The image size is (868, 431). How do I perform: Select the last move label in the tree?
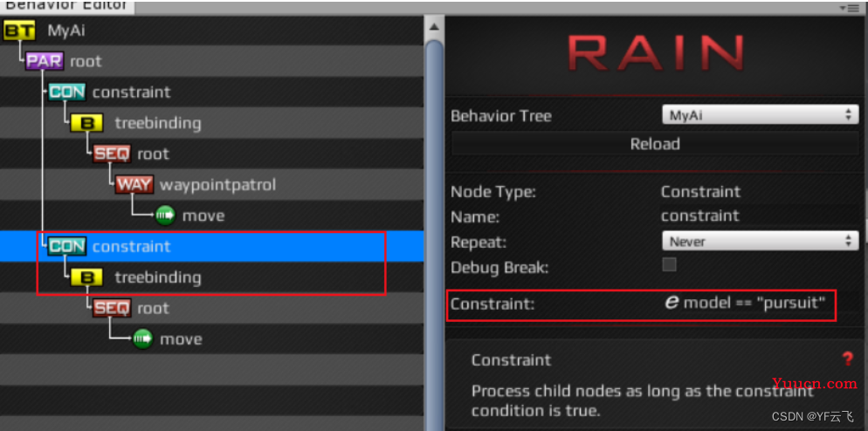(x=181, y=339)
